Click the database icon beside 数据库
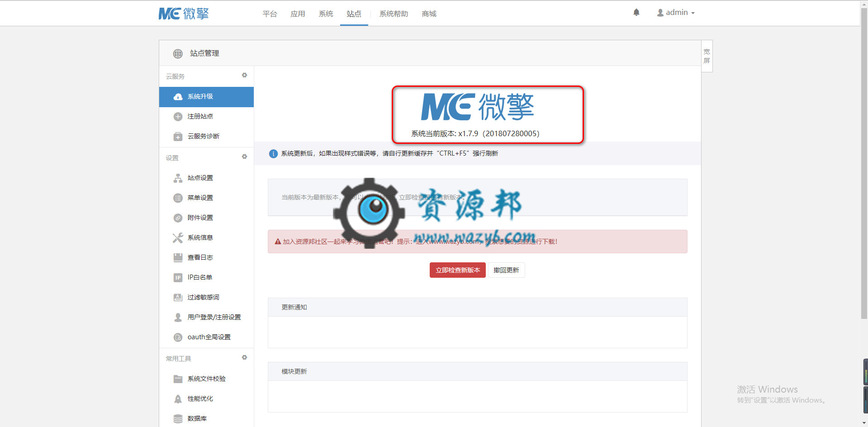 (x=178, y=419)
